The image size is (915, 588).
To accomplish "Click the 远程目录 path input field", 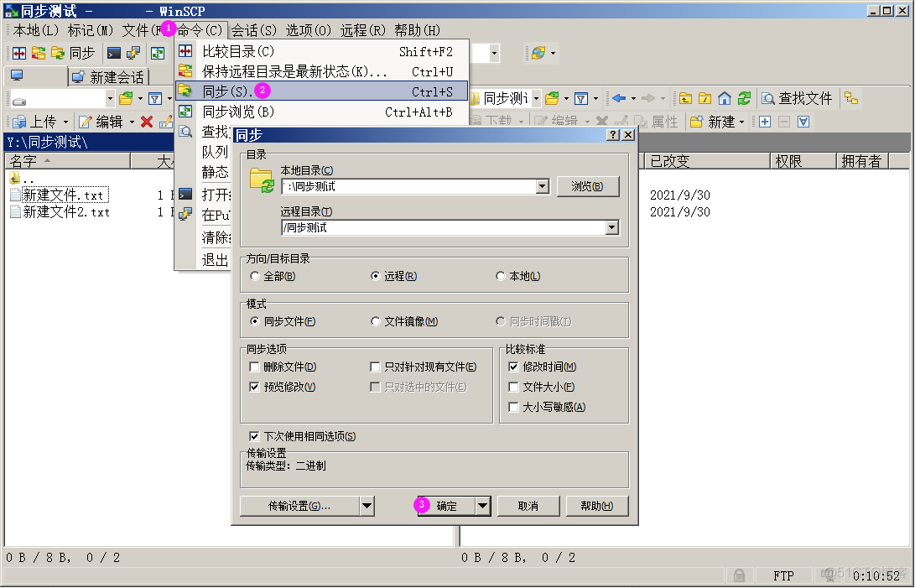I will coord(444,227).
